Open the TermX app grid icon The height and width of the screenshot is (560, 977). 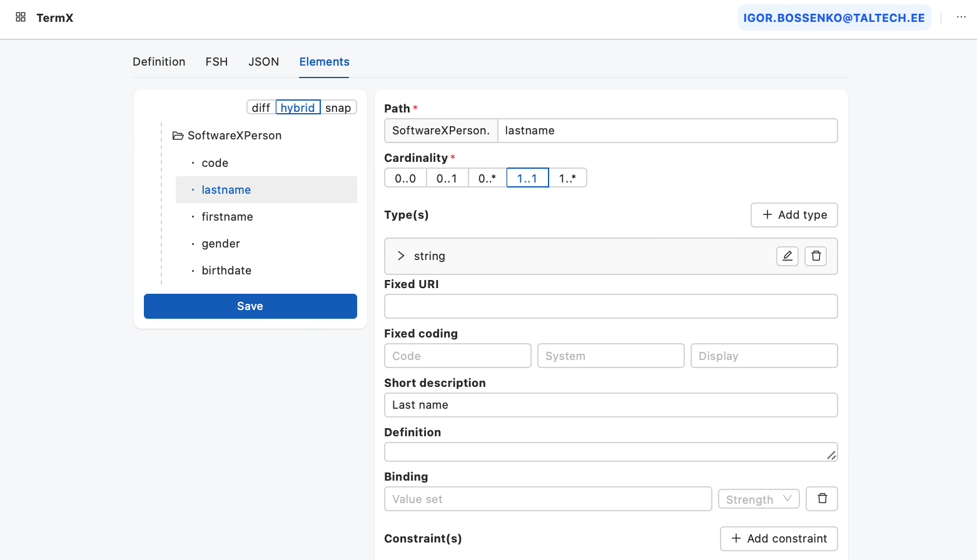pyautogui.click(x=21, y=17)
